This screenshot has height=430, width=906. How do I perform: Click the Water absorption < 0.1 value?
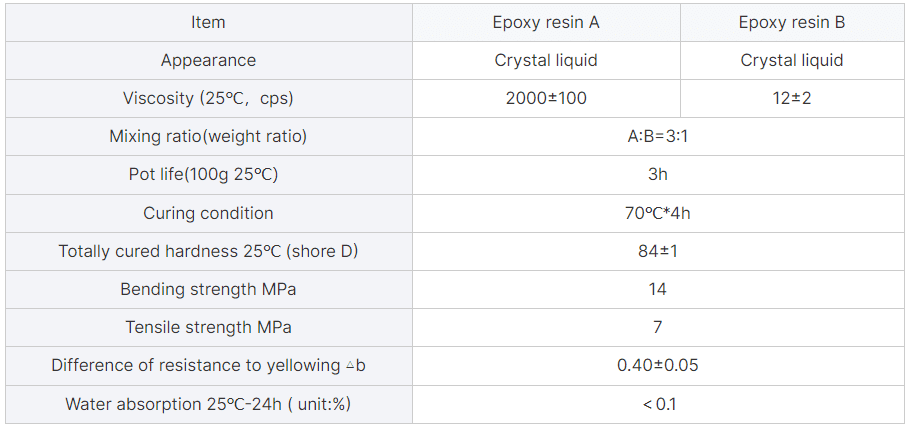pos(658,404)
